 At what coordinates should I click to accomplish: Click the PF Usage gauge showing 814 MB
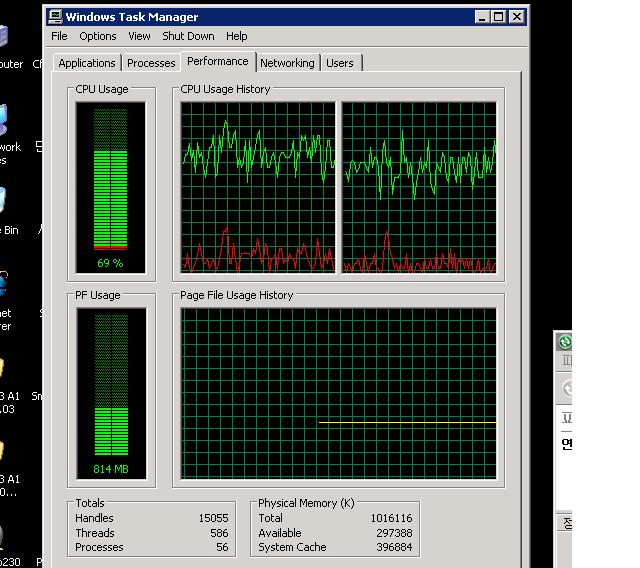(x=111, y=393)
